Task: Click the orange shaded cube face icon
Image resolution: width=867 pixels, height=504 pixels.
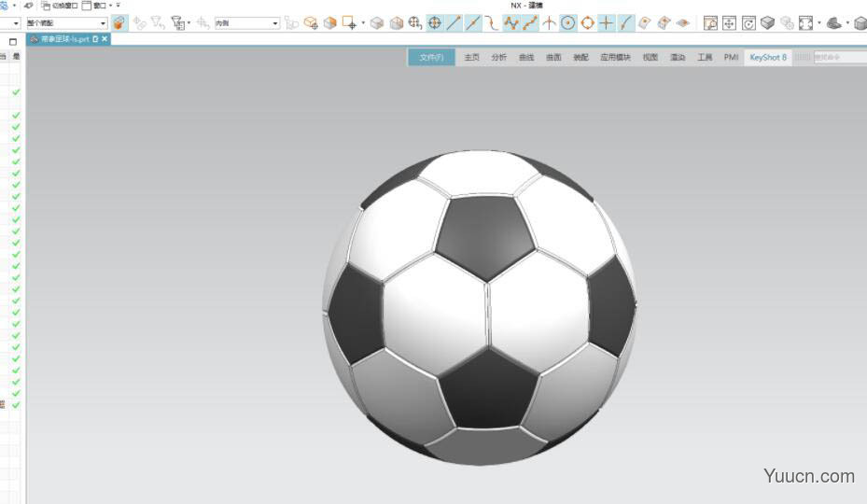Action: click(x=330, y=23)
